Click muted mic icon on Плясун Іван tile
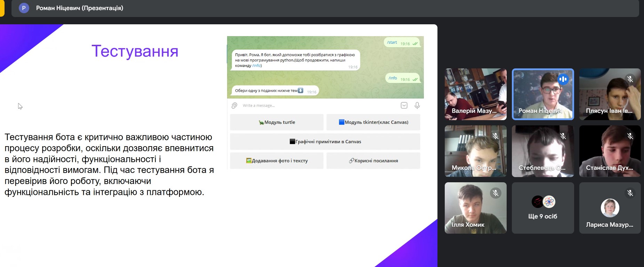644x267 pixels. point(630,79)
